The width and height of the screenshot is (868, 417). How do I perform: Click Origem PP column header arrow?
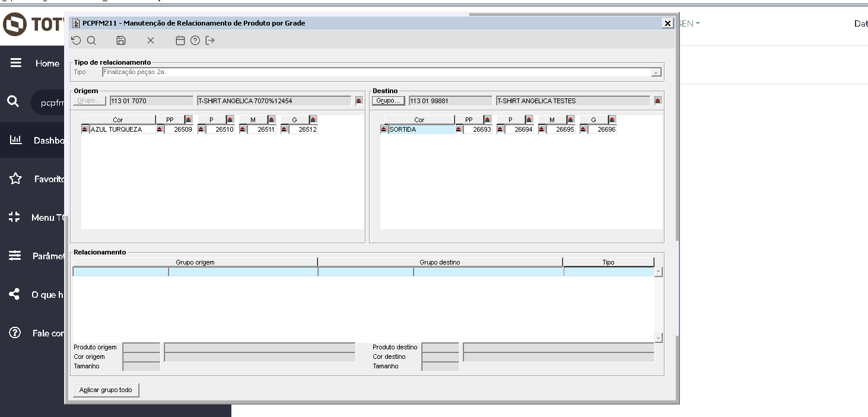pos(188,119)
